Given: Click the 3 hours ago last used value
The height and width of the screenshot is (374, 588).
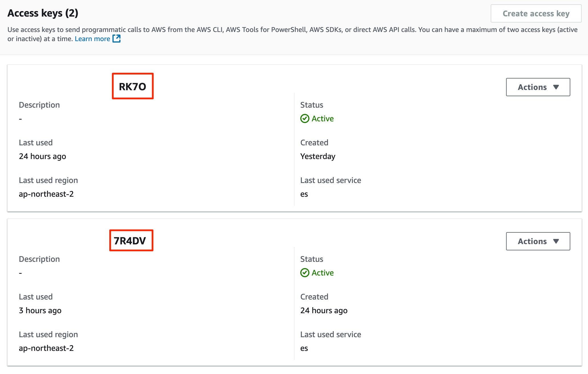Looking at the screenshot, I should (40, 310).
